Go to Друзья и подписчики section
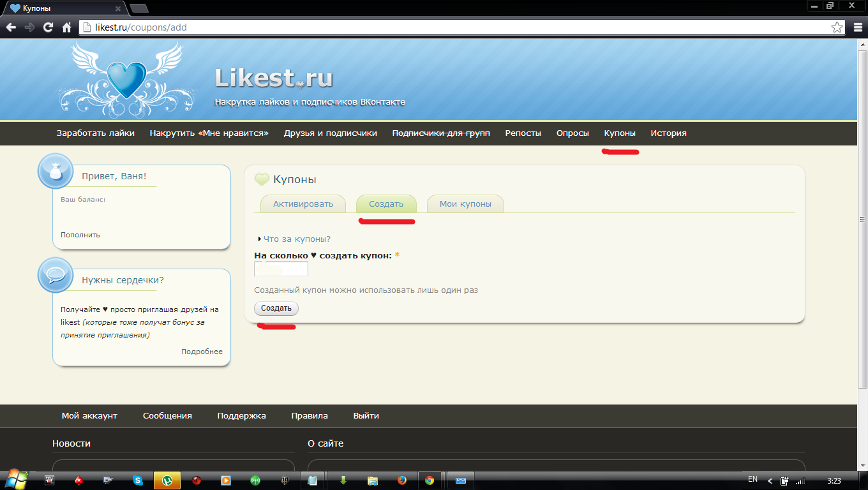This screenshot has height=490, width=868. (331, 133)
